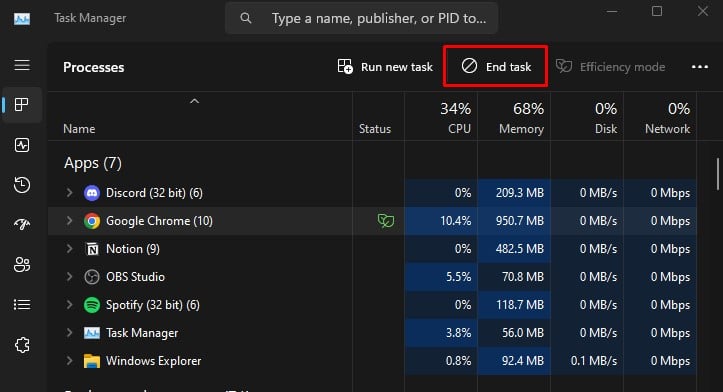Maximize the Task Manager window
This screenshot has height=392, width=723.
coord(657,11)
